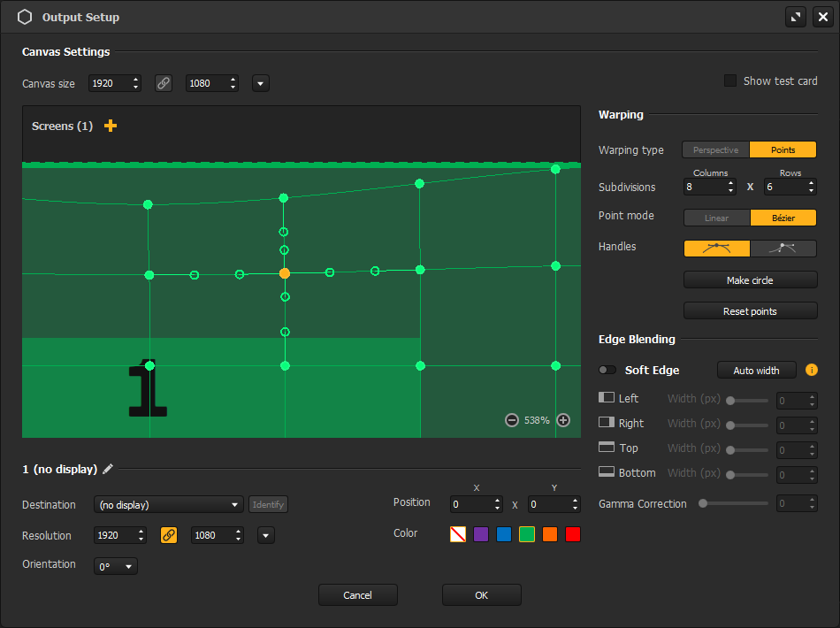Enable the Bottom edge blend toggle
Screen dimensions: 840x628
tap(607, 471)
